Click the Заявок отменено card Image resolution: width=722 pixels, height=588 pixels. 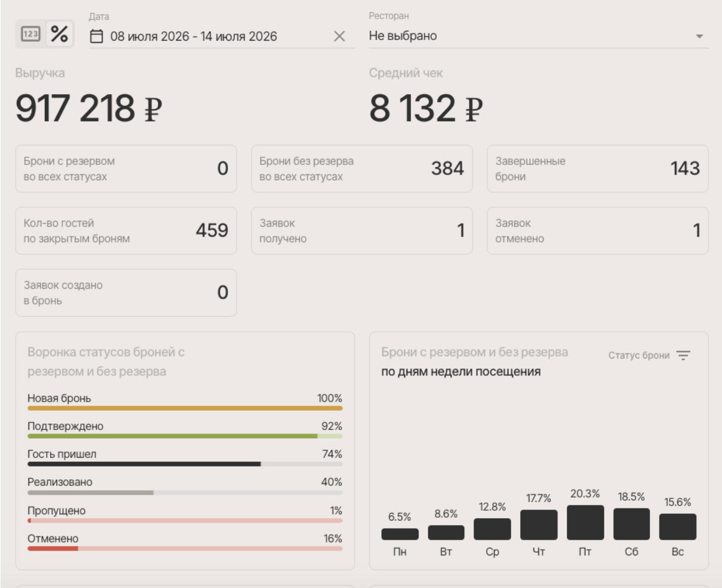pyautogui.click(x=598, y=231)
